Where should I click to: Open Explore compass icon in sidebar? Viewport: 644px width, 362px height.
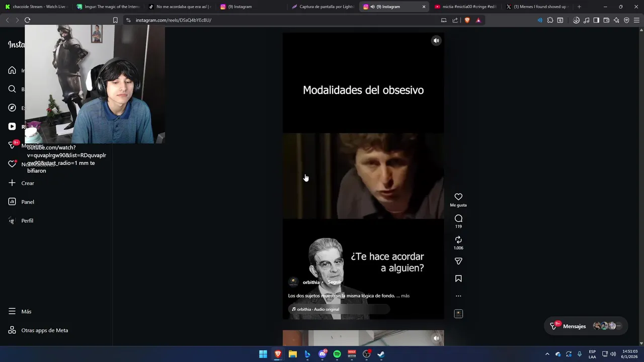(12, 108)
